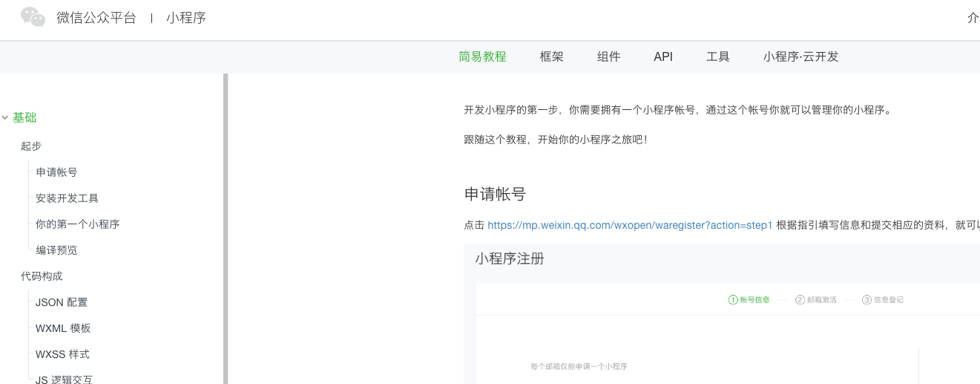
Task: Switch to 工具 tab
Action: pyautogui.click(x=718, y=56)
